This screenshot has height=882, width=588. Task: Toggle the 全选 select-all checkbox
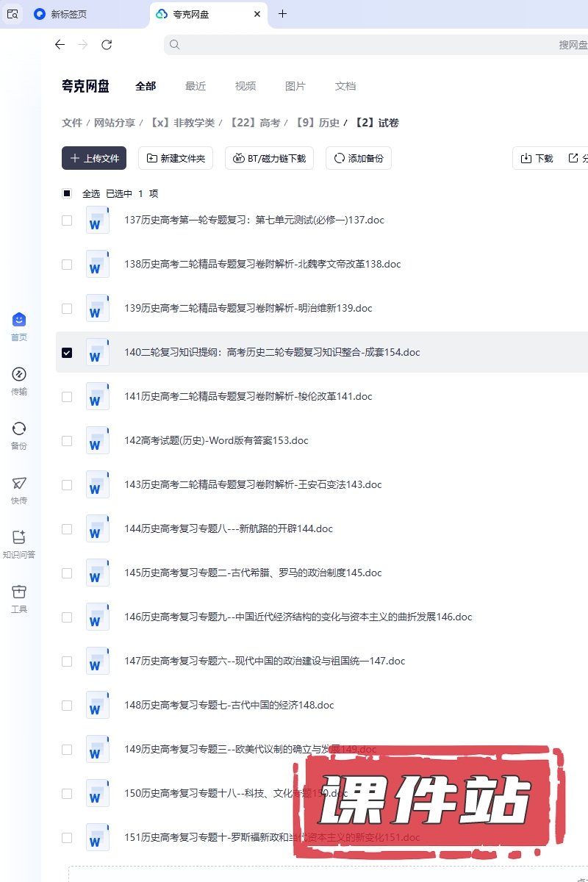pos(67,194)
